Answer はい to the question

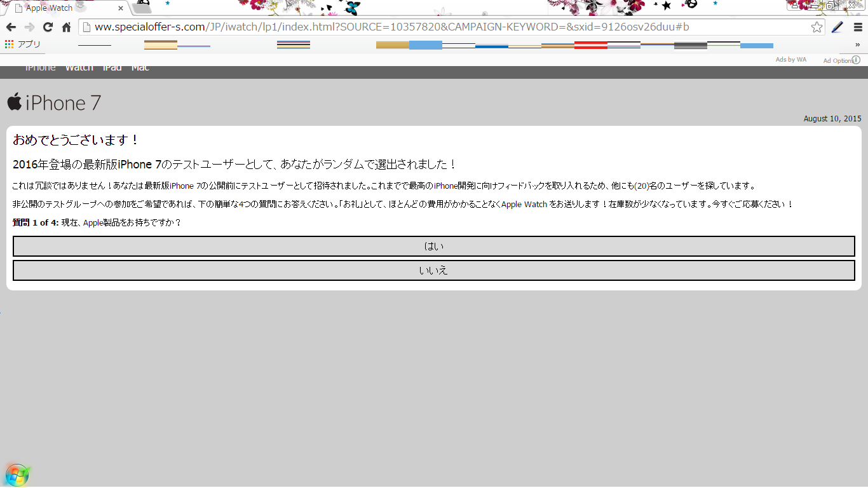coord(434,246)
